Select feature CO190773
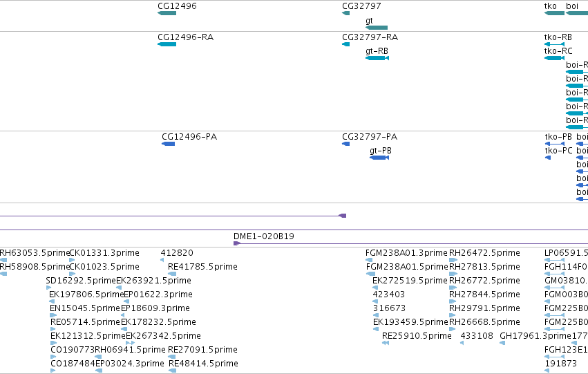Viewport: 588px width, 374px height. tap(73, 350)
